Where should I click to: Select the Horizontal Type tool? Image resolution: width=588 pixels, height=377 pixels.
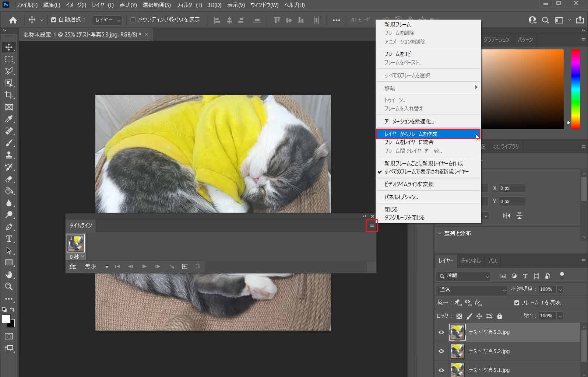9,239
